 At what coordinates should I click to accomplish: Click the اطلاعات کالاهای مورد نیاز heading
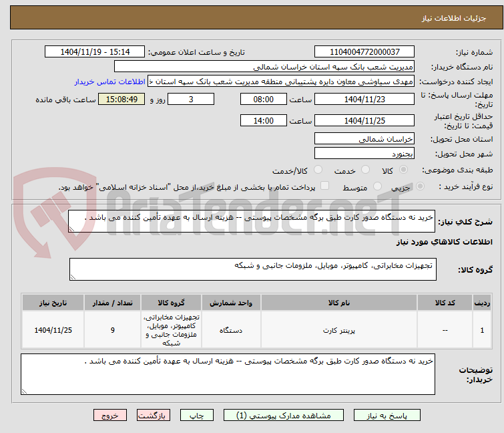[445, 242]
